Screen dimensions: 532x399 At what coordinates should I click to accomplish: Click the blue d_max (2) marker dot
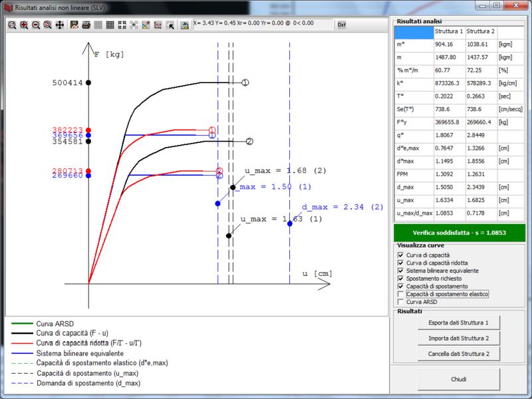pos(290,224)
